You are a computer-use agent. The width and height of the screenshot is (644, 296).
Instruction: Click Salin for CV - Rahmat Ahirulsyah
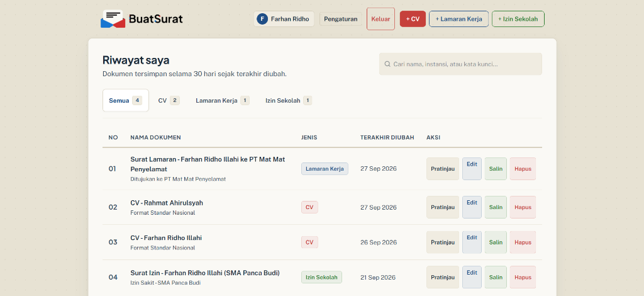click(x=496, y=207)
